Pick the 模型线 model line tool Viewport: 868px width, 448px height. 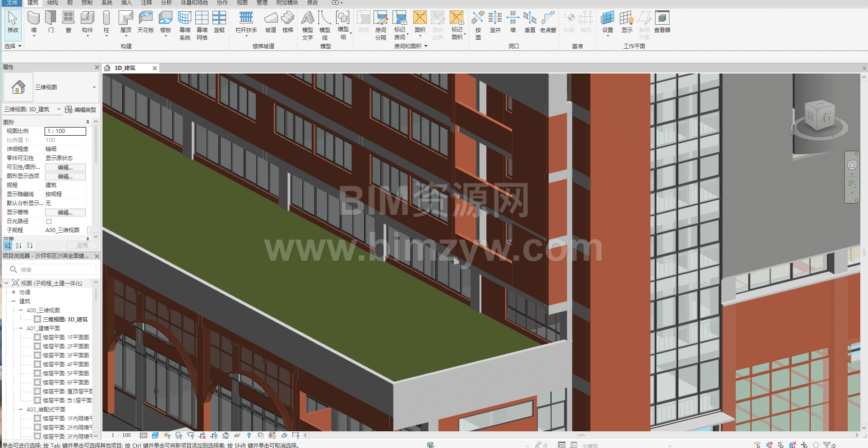point(325,26)
